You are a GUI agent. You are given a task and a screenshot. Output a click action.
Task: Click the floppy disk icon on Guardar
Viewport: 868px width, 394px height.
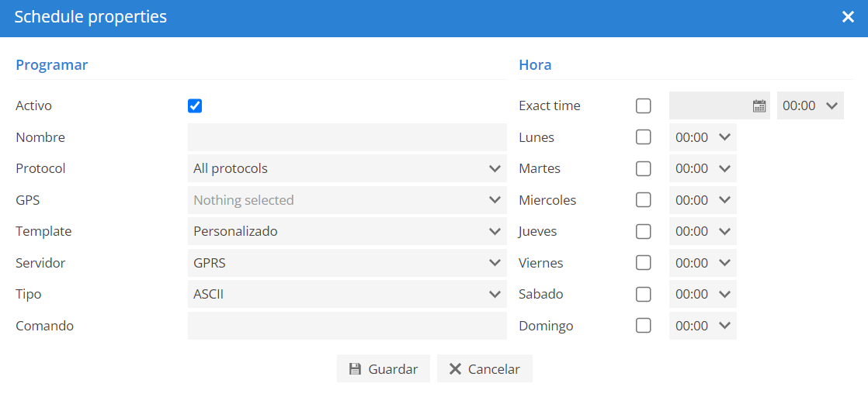(x=355, y=369)
